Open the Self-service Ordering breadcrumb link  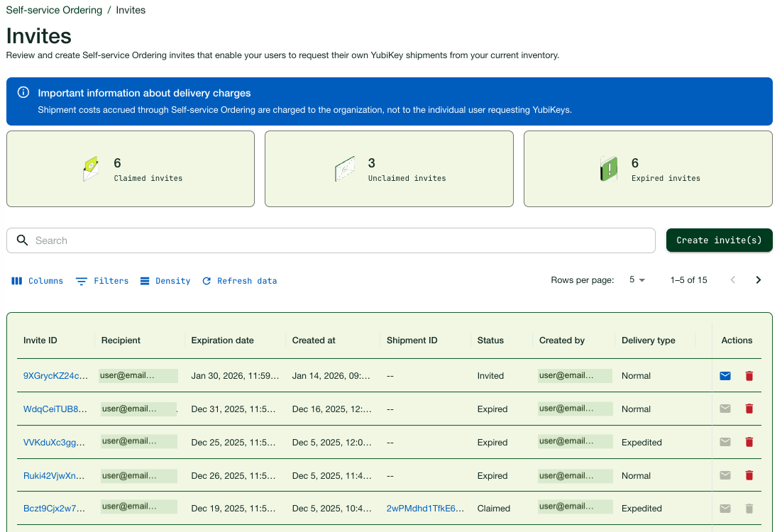click(x=54, y=11)
